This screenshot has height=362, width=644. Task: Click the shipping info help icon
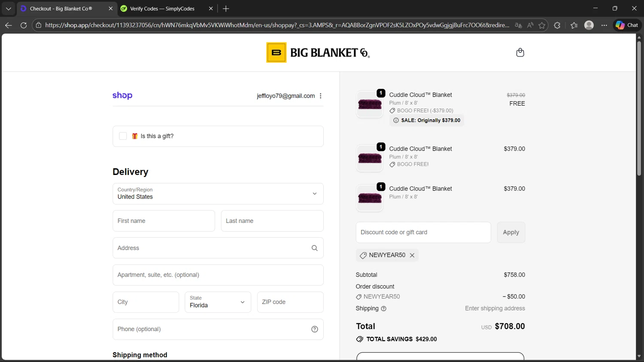coord(384,309)
